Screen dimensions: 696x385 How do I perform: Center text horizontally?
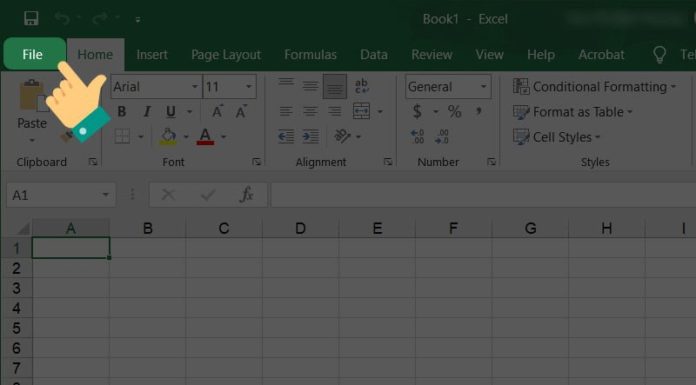(310, 111)
